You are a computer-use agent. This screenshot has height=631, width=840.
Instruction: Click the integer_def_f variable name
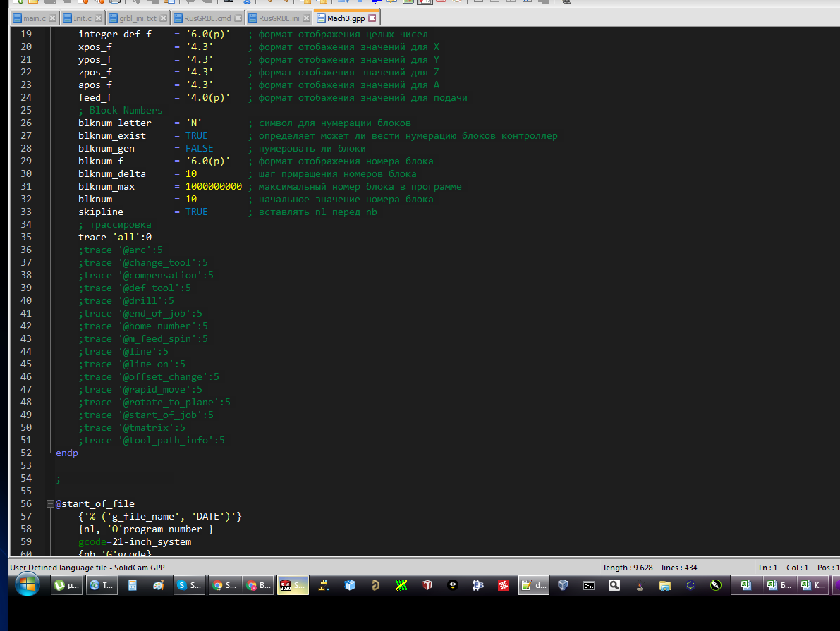pos(115,35)
